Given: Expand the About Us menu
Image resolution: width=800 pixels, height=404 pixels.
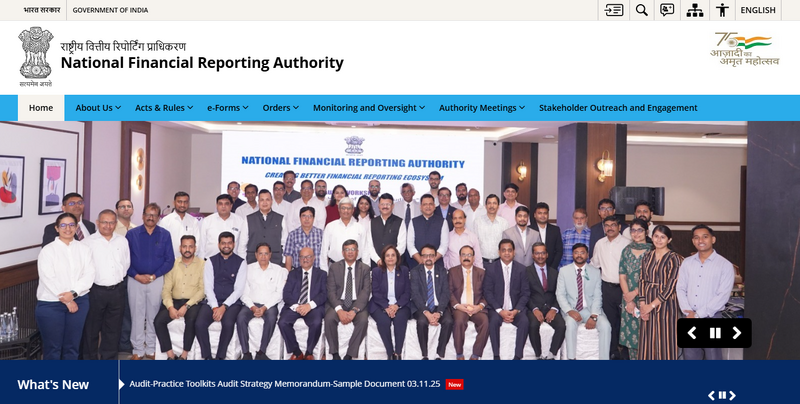Looking at the screenshot, I should tap(98, 108).
